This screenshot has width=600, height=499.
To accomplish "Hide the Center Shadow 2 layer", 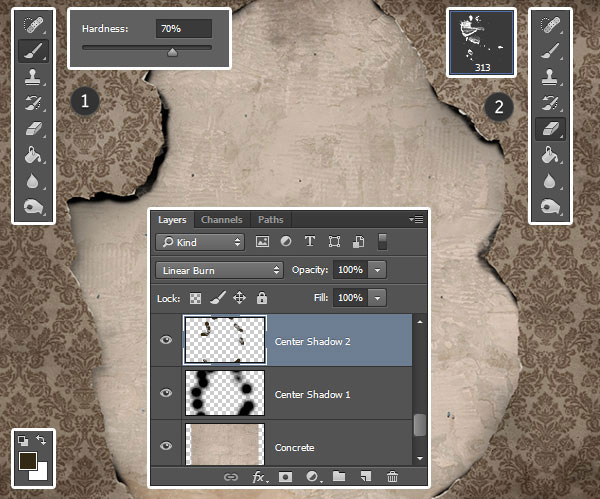I will pyautogui.click(x=167, y=340).
